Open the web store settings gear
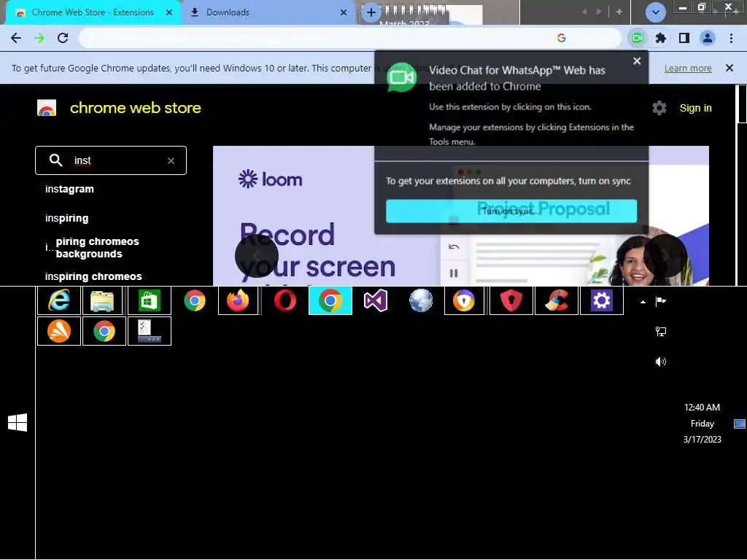Screen dimensions: 747x560 coord(659,108)
